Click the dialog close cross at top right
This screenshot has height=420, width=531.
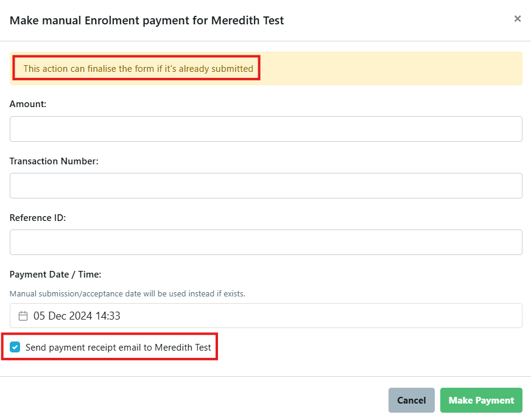click(518, 18)
